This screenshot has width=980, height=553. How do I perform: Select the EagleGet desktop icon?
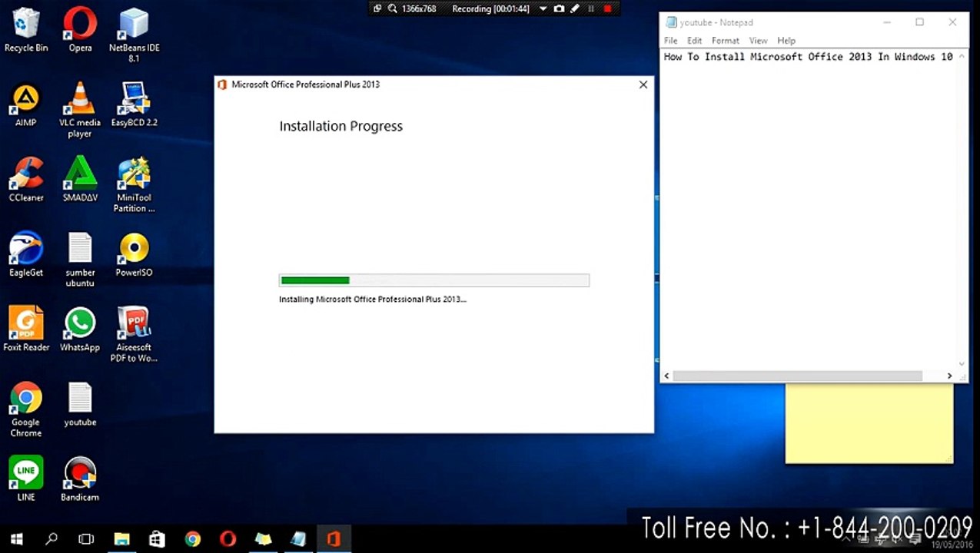pyautogui.click(x=26, y=254)
